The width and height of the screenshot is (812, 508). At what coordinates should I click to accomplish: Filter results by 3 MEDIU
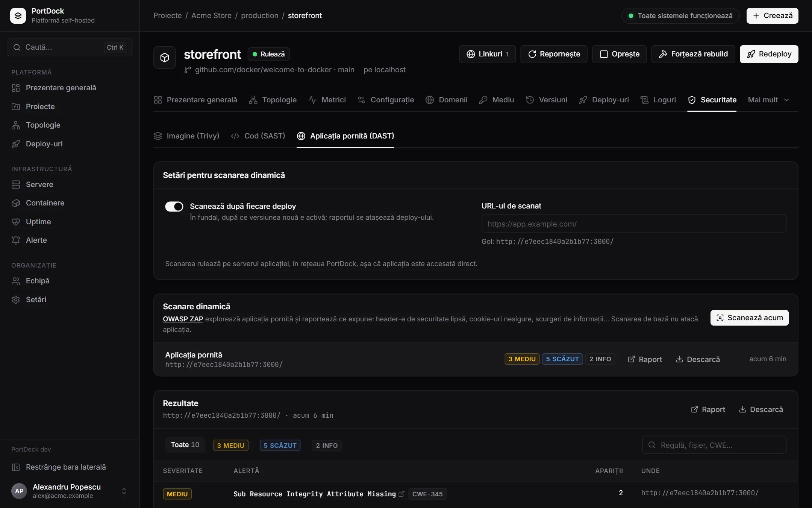coord(231,446)
